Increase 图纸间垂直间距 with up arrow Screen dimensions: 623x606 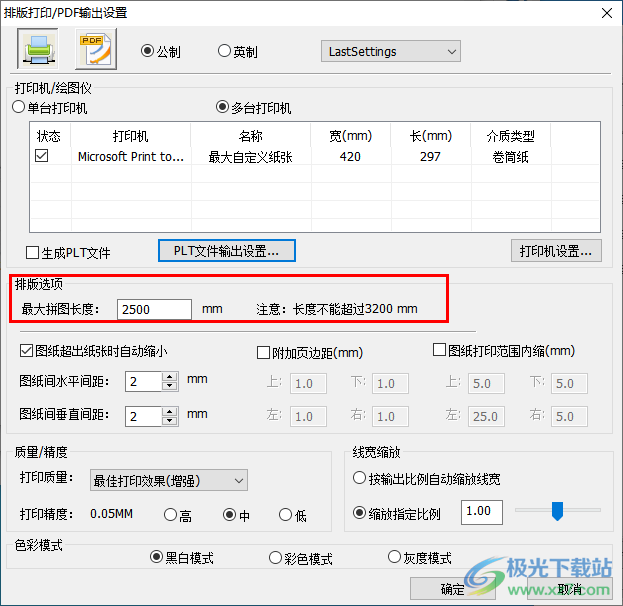pyautogui.click(x=170, y=411)
